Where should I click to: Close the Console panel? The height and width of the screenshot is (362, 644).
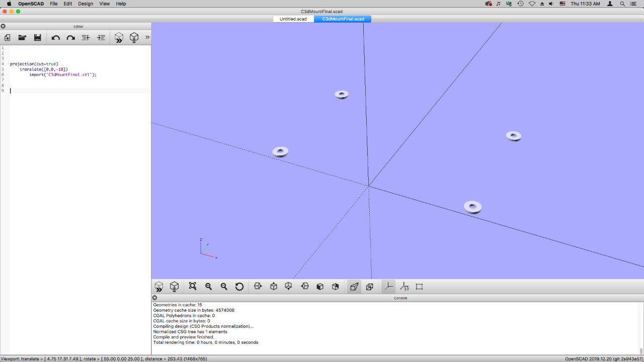point(155,298)
